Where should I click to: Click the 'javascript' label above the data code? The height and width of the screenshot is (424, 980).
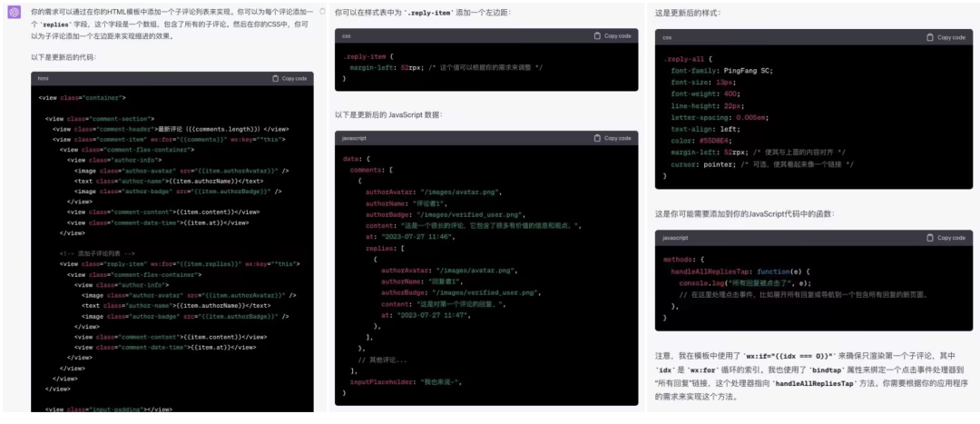point(354,138)
